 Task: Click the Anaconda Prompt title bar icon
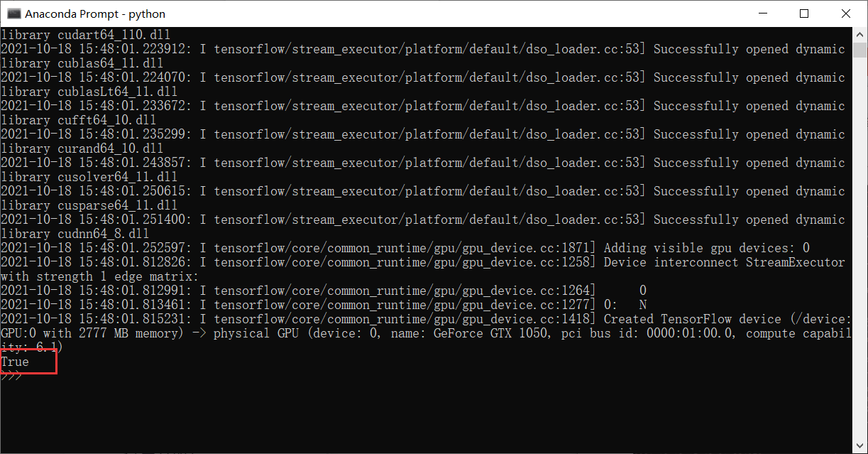tap(13, 13)
